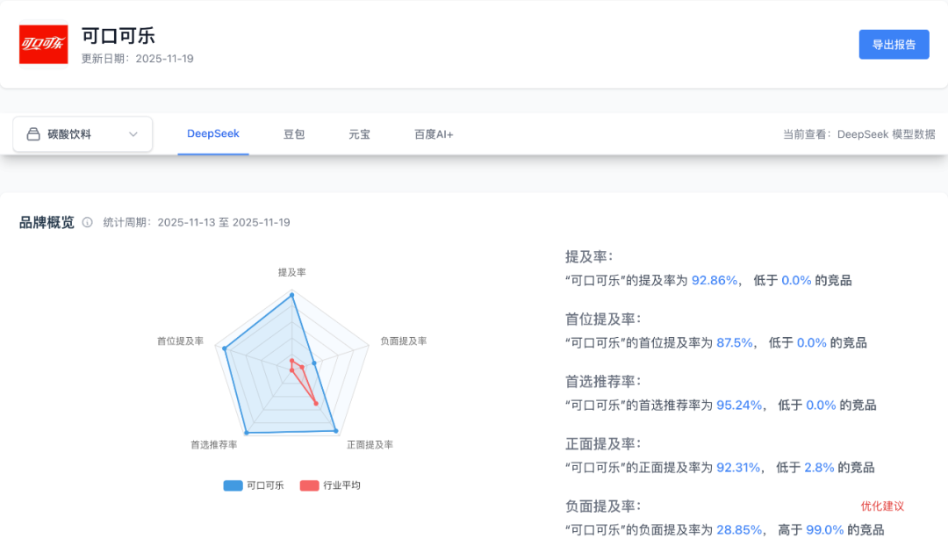Click the chevron arrow in 碳酸饮料 selector

[133, 134]
